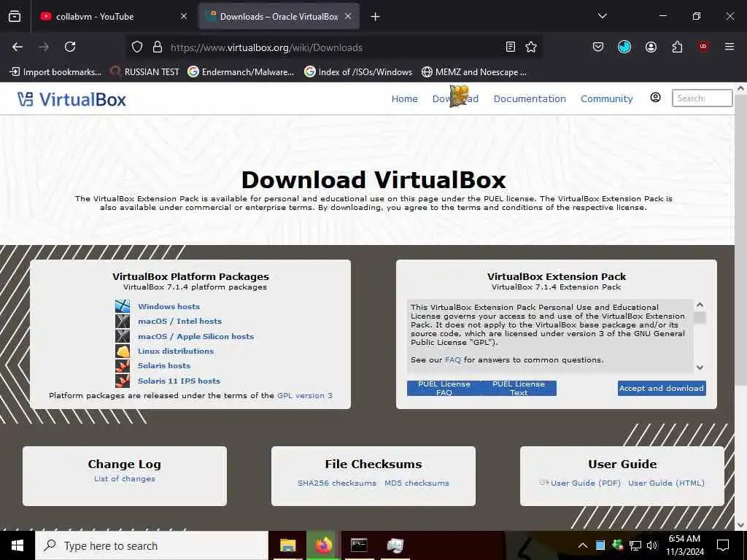Screen dimensions: 747x560
Task: Download the Windows hosts package
Action: pyautogui.click(x=169, y=306)
